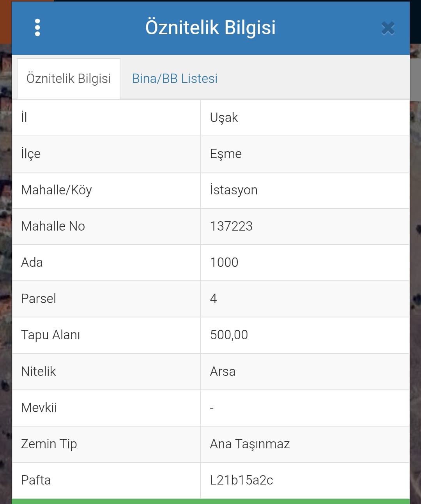Click the Parsel value 4
Screen dimensions: 421x504
pos(214,299)
